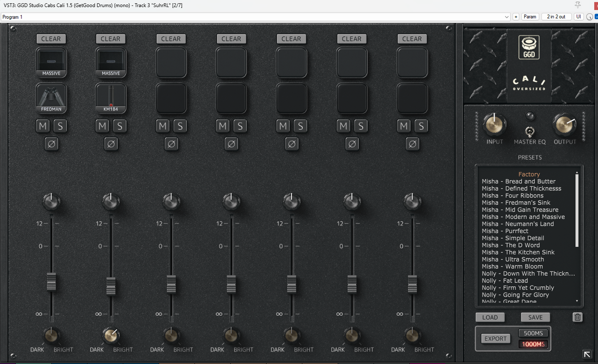The height and width of the screenshot is (364, 598).
Task: Open the Param menu
Action: tap(530, 17)
